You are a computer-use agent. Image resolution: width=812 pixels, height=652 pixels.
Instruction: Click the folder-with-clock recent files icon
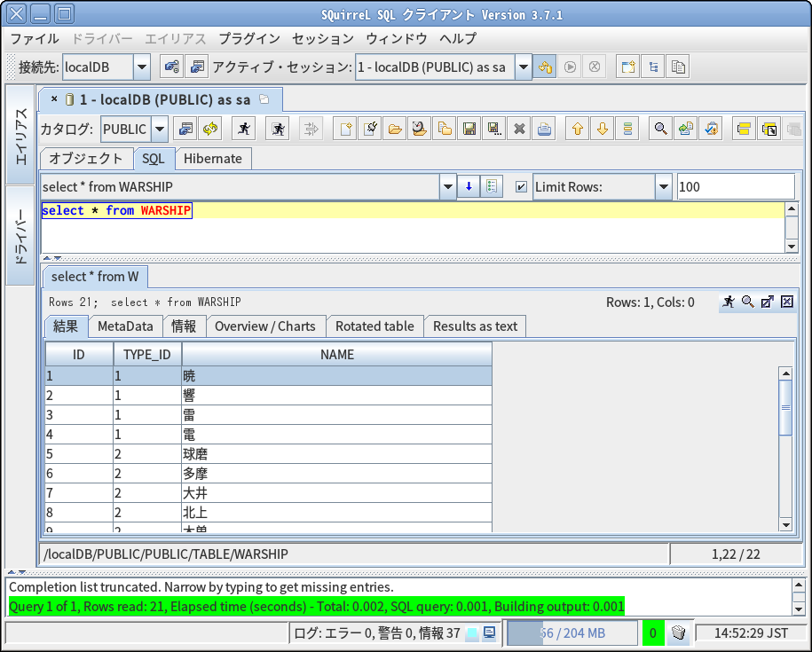pos(420,129)
